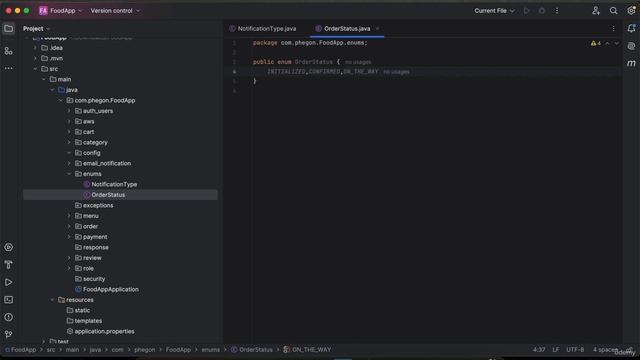Image resolution: width=640 pixels, height=360 pixels.
Task: Open the Services tool window
Action: click(9, 247)
